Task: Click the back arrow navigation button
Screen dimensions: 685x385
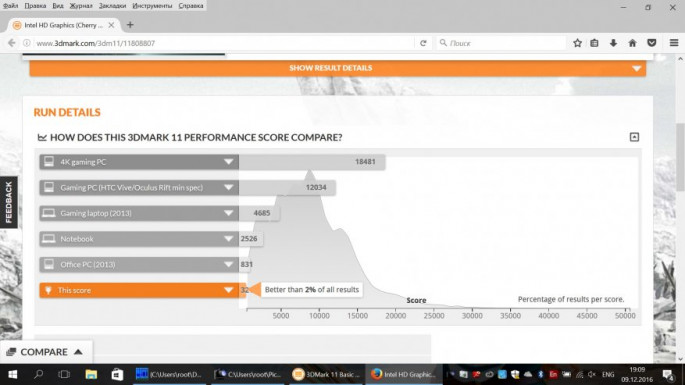Action: click(x=12, y=43)
